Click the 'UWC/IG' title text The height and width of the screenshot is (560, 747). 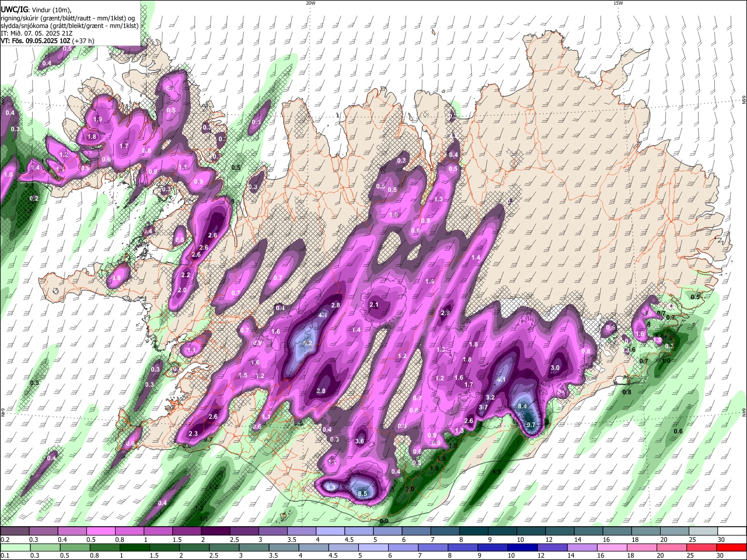(13, 9)
